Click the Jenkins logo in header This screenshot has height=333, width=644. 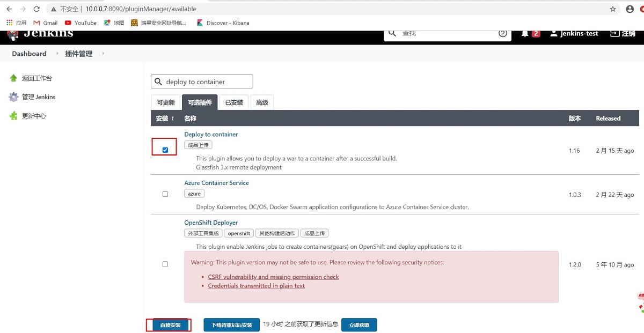40,33
